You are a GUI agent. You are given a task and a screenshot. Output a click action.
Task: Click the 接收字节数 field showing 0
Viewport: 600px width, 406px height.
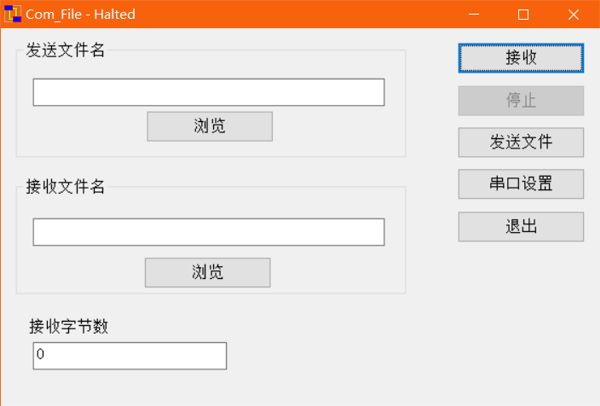point(129,355)
